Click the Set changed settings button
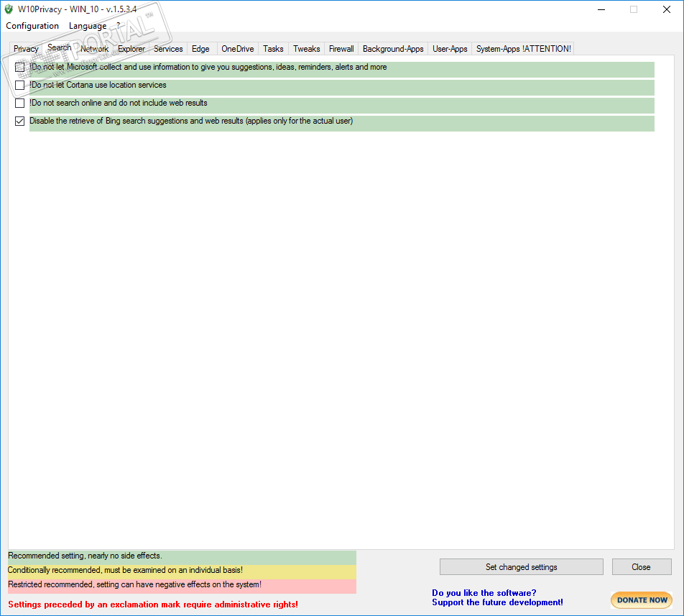The image size is (684, 616). tap(522, 566)
